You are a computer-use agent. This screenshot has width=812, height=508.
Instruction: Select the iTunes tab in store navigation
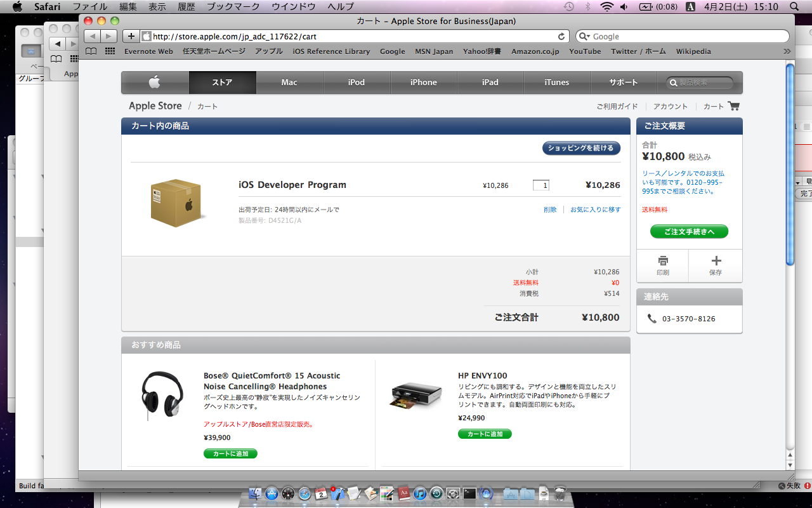557,83
